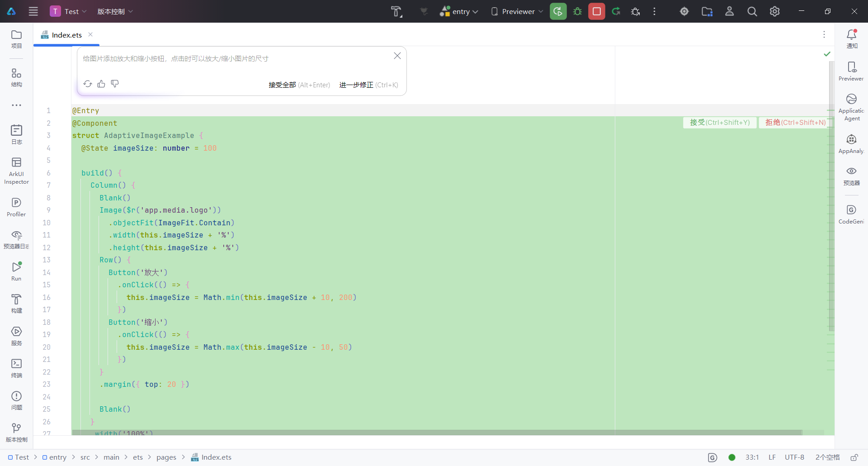Click the pages breadcrumb
Image resolution: width=868 pixels, height=466 pixels.
[x=166, y=457]
